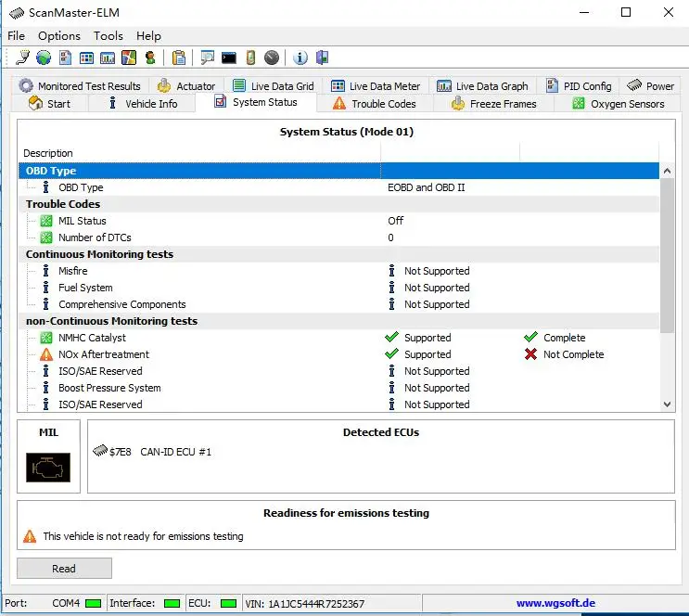Viewport: 689px width, 616px height.
Task: Switch to the Live Data Meter tab
Action: click(x=376, y=85)
